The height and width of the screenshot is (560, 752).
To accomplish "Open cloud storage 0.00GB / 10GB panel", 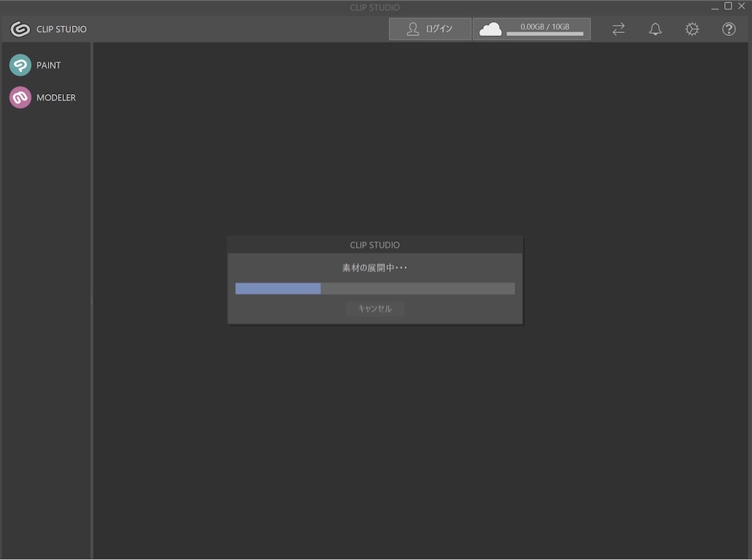I will pyautogui.click(x=532, y=29).
